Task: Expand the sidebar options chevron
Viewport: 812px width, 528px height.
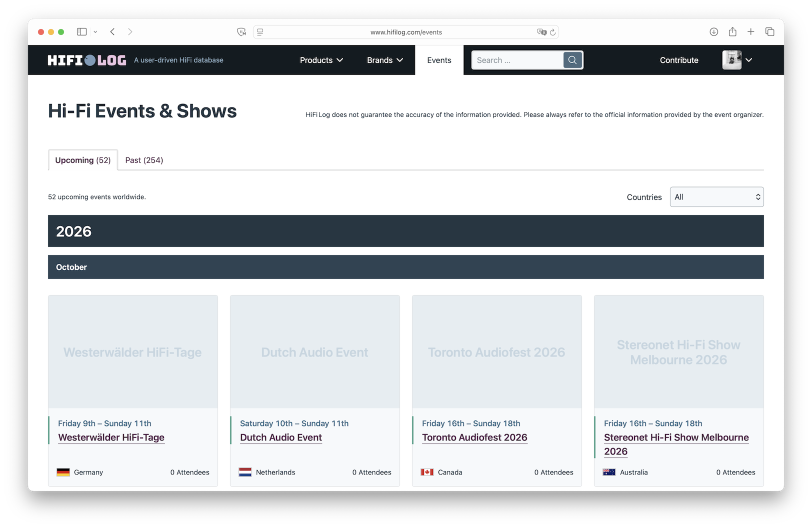Action: (x=95, y=32)
